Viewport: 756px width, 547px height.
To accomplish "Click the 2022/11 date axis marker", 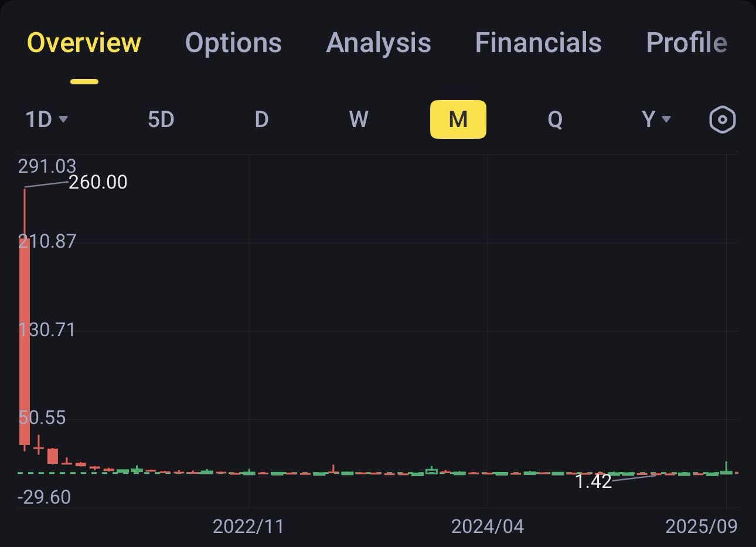I will [248, 526].
